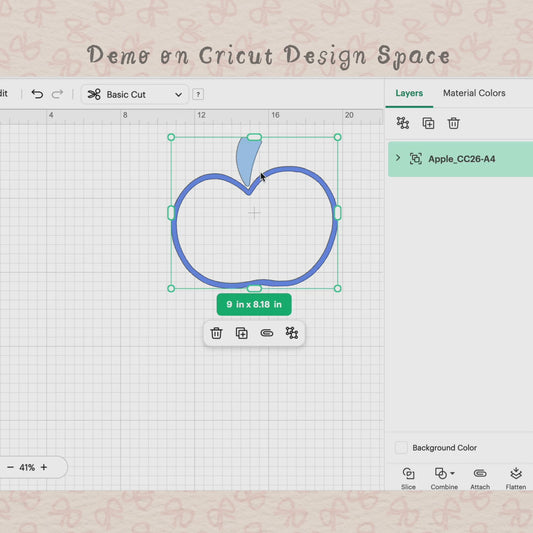Click the trash icon in floating toolbar
The height and width of the screenshot is (533, 533).
coord(216,333)
